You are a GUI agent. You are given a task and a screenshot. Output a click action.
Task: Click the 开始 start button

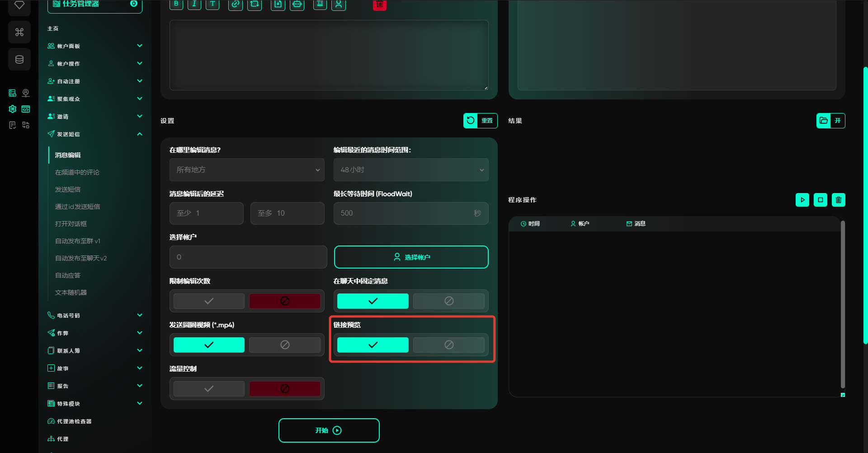point(329,430)
